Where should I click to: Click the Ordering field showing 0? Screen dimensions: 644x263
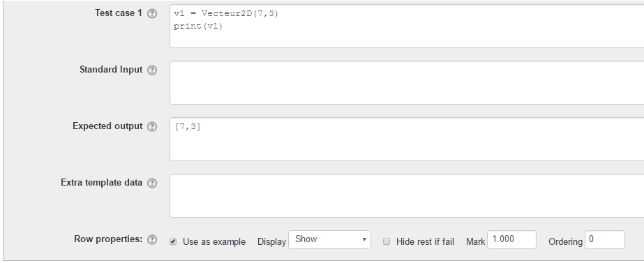coord(605,239)
